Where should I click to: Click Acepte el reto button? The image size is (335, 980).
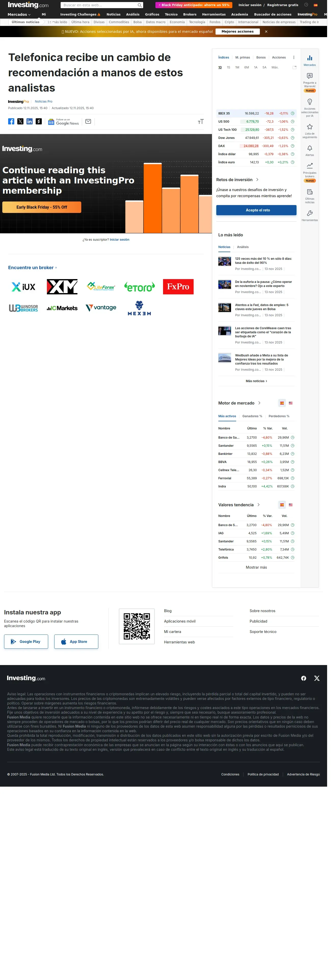click(256, 210)
